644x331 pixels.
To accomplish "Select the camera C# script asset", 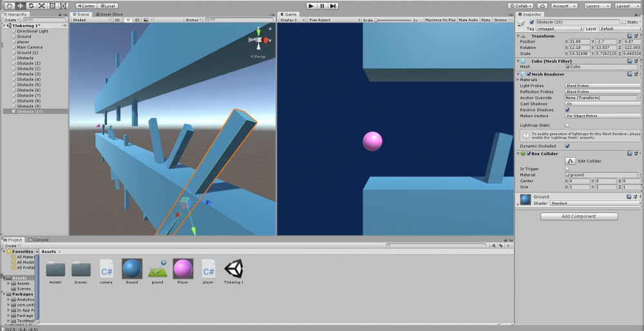I will coord(106,271).
